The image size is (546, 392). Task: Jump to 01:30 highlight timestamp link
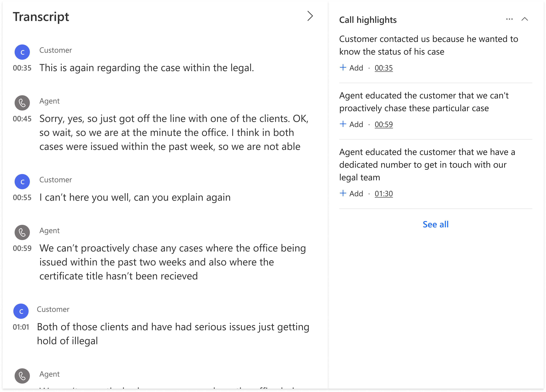pos(384,194)
